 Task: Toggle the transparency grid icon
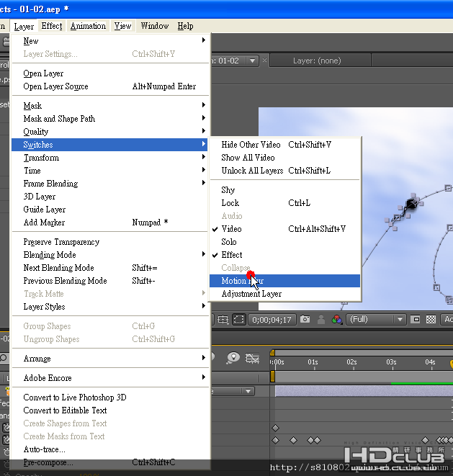tap(431, 320)
